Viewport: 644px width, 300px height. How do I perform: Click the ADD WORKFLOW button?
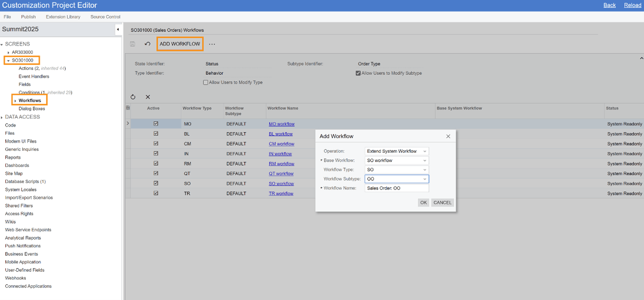[x=180, y=44]
